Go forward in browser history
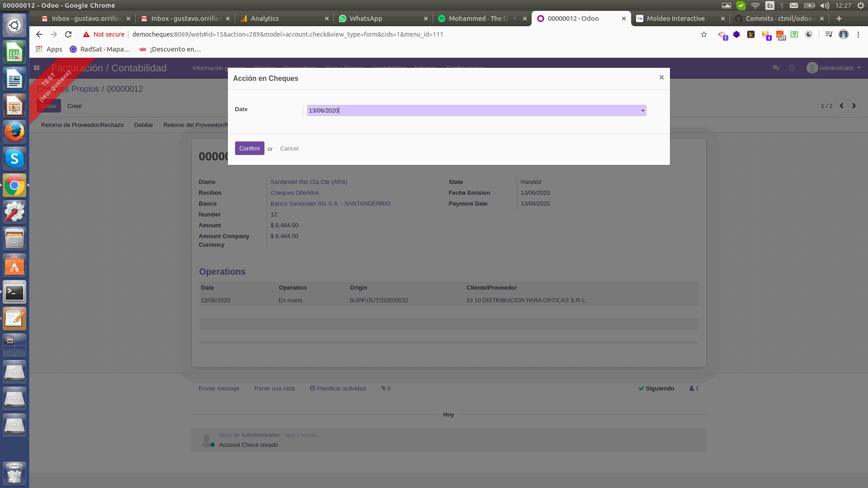Viewport: 868px width, 488px height. 54,34
